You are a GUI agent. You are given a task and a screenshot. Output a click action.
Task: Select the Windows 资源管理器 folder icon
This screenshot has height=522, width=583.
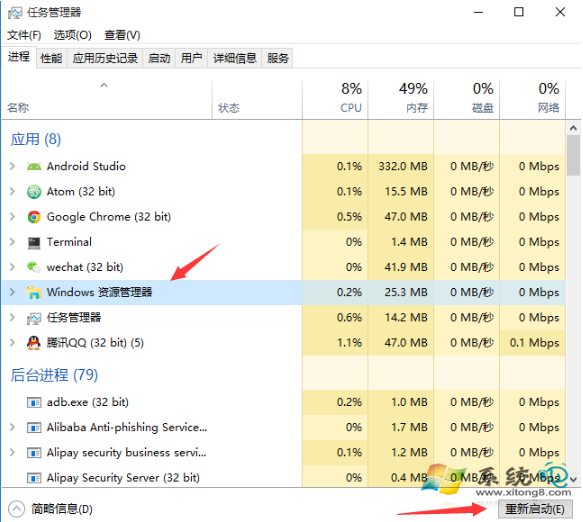click(x=34, y=292)
